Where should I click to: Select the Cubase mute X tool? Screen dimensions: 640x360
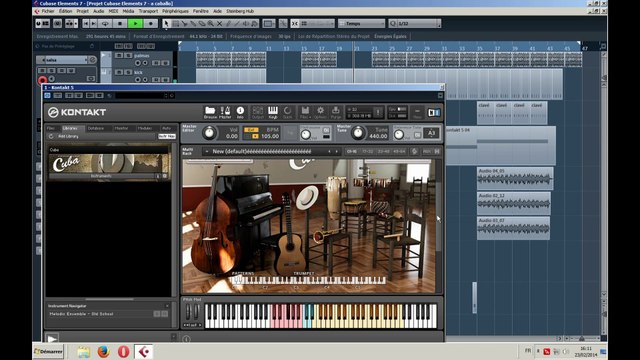[x=220, y=24]
